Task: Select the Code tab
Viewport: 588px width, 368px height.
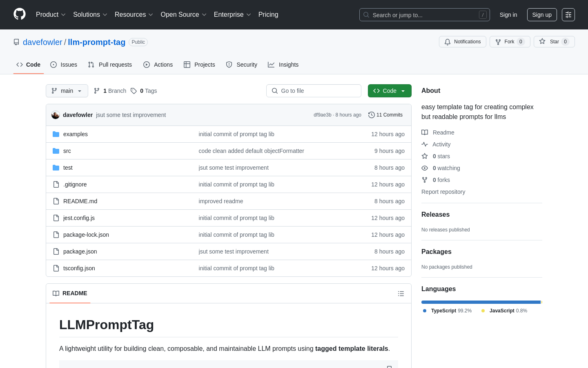Action: click(29, 65)
